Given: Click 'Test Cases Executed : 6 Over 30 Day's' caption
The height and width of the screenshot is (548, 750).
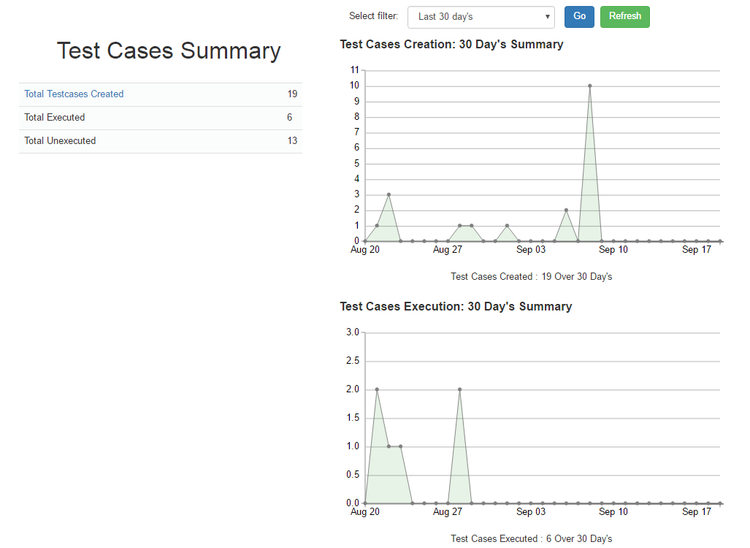Looking at the screenshot, I should (x=531, y=539).
